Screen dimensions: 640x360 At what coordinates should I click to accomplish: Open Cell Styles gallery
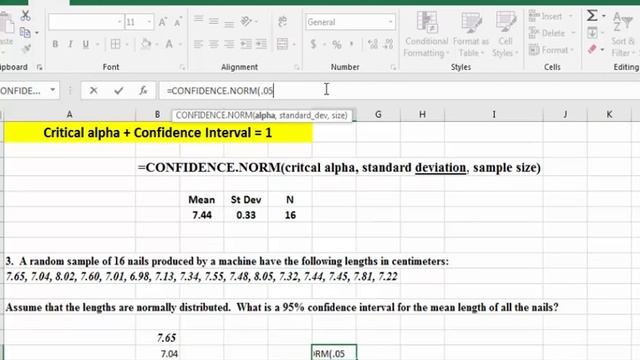[505, 34]
